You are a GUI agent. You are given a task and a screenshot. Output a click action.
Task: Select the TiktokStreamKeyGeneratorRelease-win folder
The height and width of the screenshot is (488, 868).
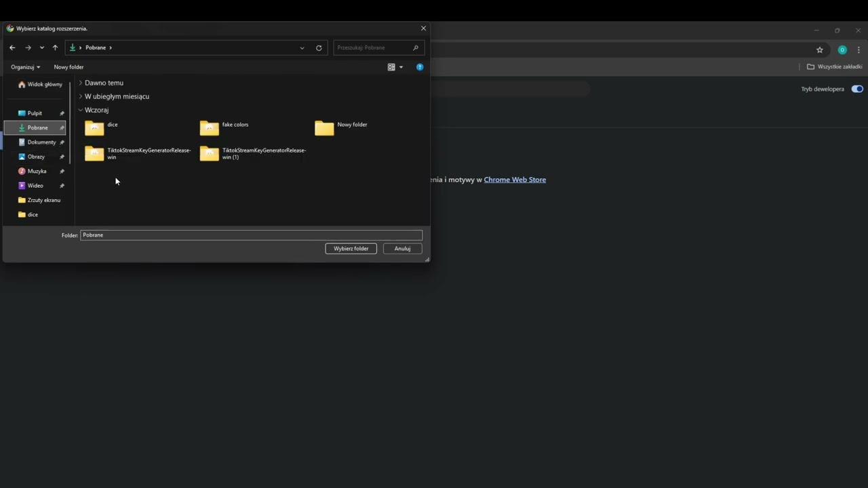coord(138,154)
